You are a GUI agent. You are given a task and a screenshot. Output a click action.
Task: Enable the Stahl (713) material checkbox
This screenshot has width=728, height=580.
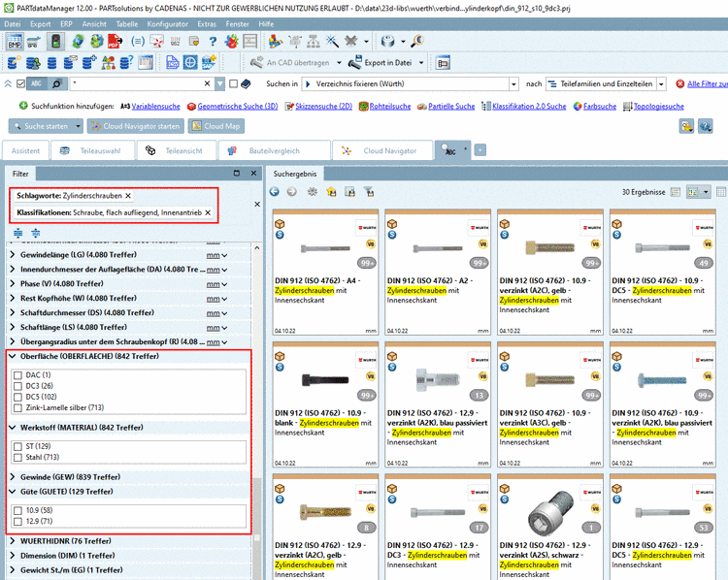[x=17, y=457]
